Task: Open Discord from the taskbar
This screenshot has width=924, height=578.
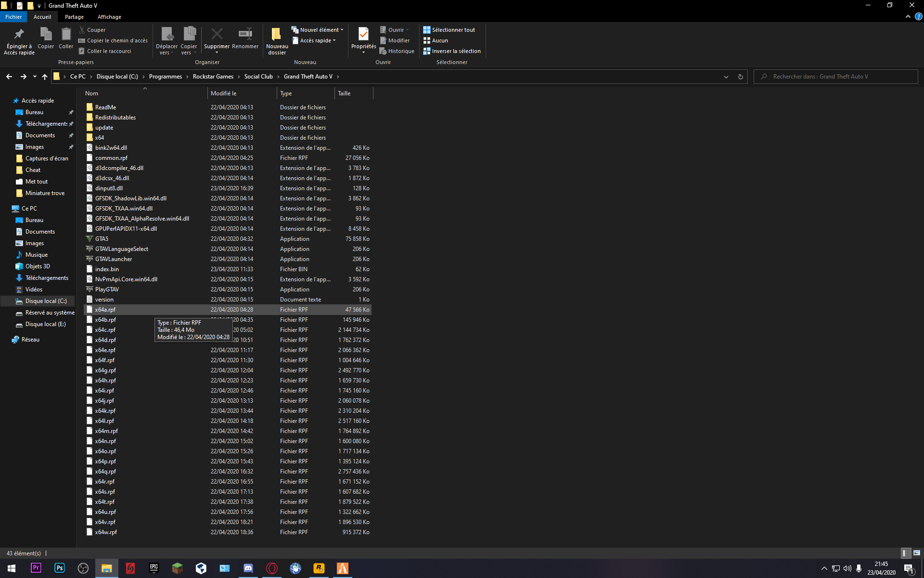Action: [248, 569]
